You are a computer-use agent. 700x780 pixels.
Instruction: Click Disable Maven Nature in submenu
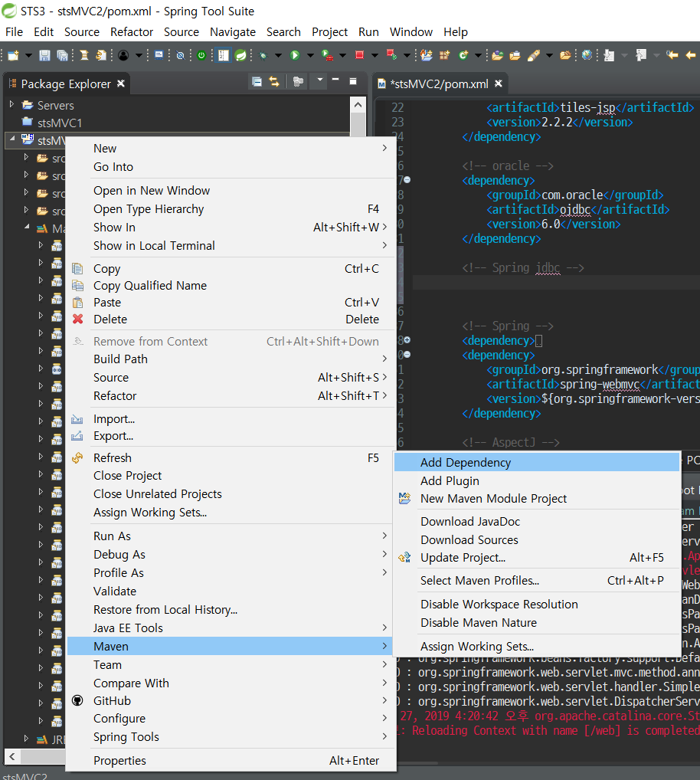pos(536,622)
